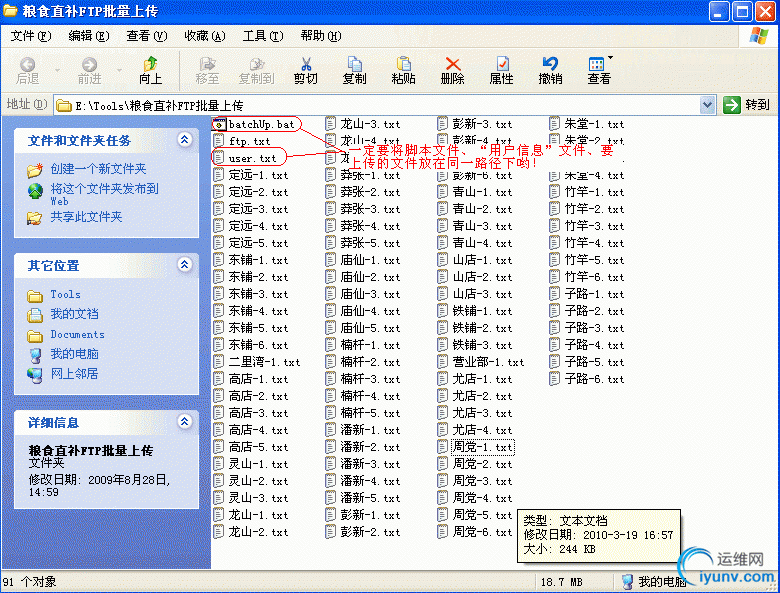Open 我的电脑 in the sidebar
Viewport: 780px width, 593px height.
74,354
